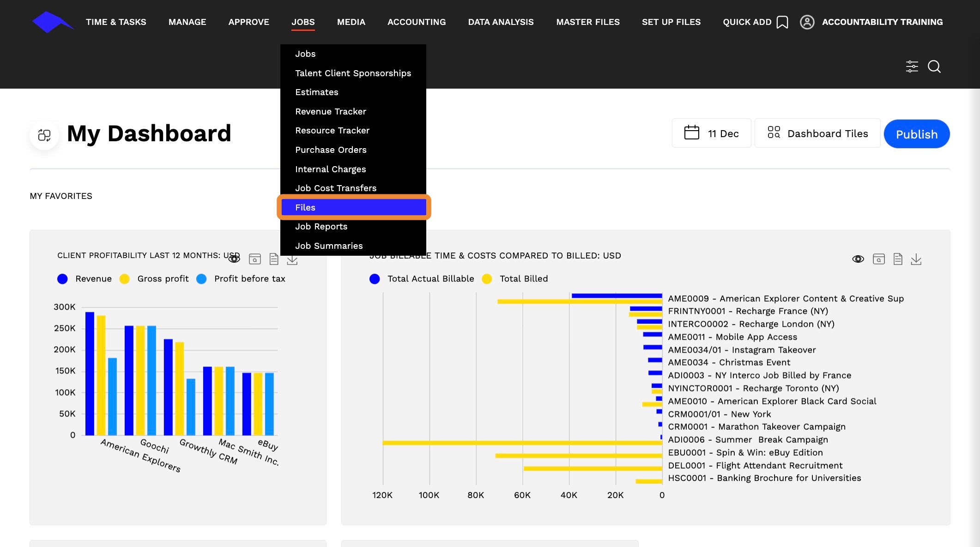Image resolution: width=980 pixels, height=547 pixels.
Task: Click the blue app logo
Action: pos(52,22)
